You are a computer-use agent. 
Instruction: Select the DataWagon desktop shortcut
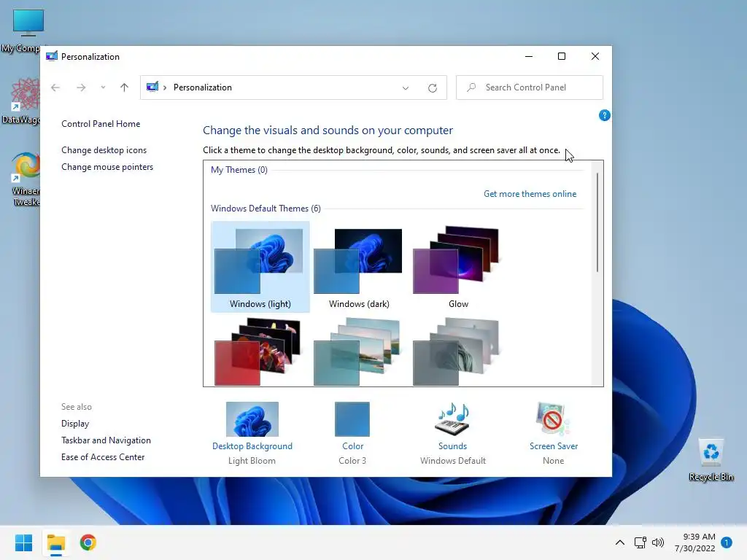tap(21, 101)
